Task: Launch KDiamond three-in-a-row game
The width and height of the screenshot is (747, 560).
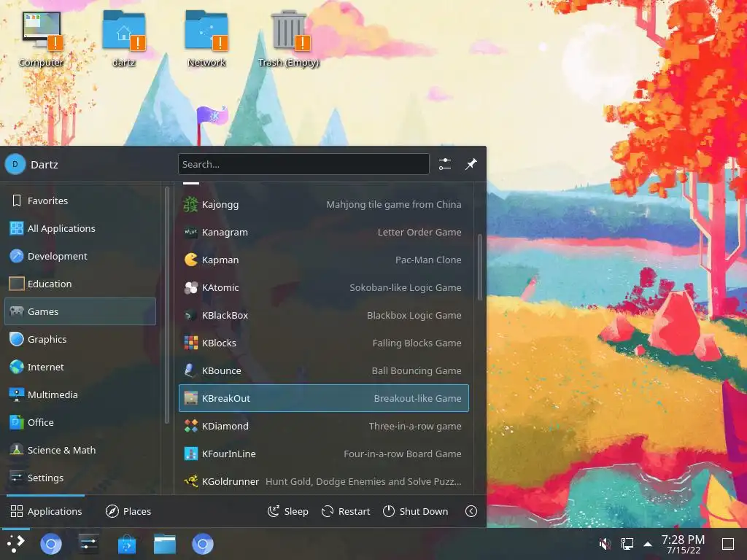Action: click(323, 426)
